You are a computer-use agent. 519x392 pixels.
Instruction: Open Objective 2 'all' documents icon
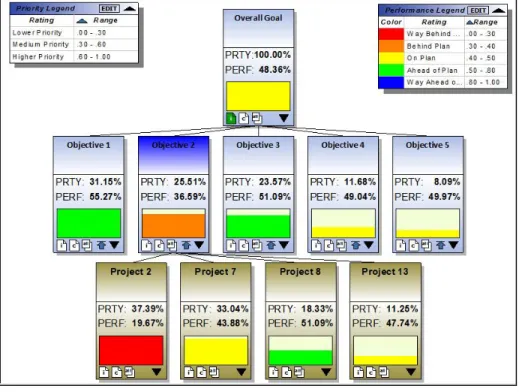tap(172, 245)
